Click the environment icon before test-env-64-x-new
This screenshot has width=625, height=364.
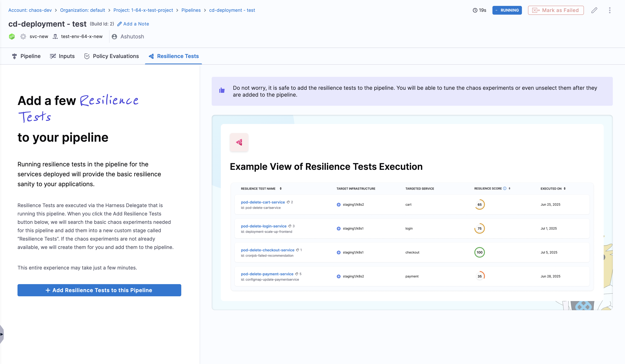(55, 36)
